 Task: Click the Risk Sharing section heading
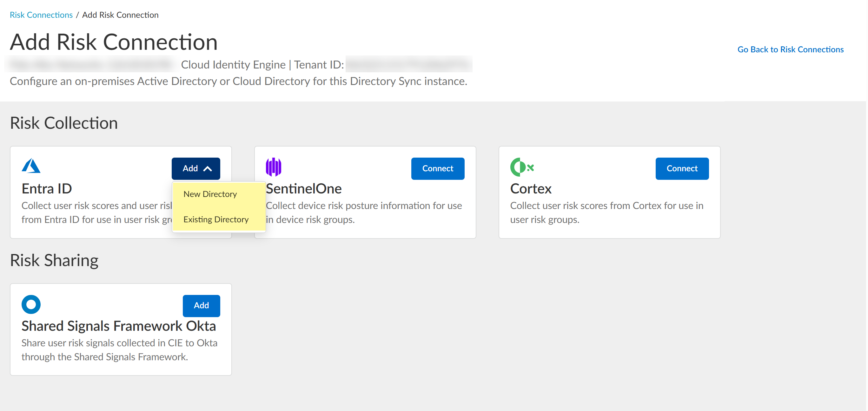point(54,260)
